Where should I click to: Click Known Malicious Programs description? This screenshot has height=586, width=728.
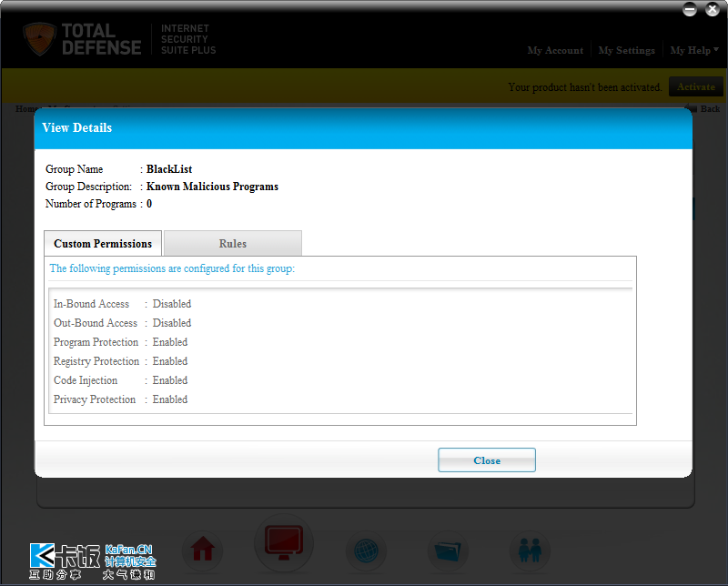[x=212, y=187]
